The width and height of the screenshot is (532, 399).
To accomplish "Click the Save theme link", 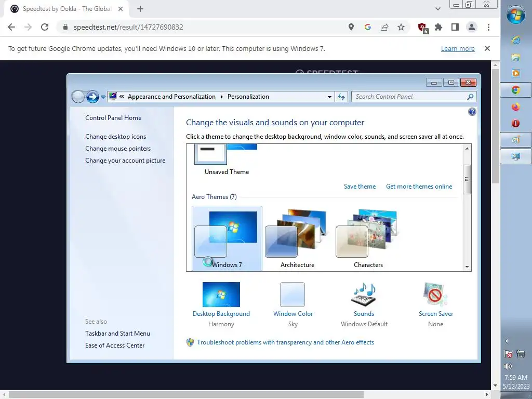I will pyautogui.click(x=360, y=187).
